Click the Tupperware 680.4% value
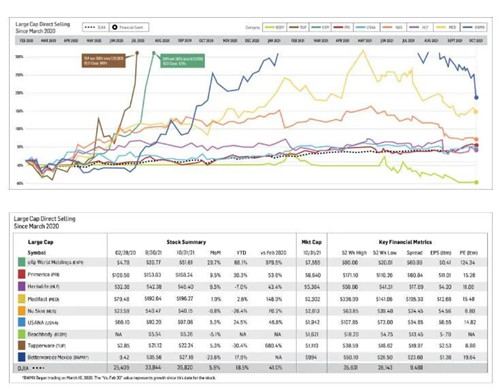 [x=274, y=346]
